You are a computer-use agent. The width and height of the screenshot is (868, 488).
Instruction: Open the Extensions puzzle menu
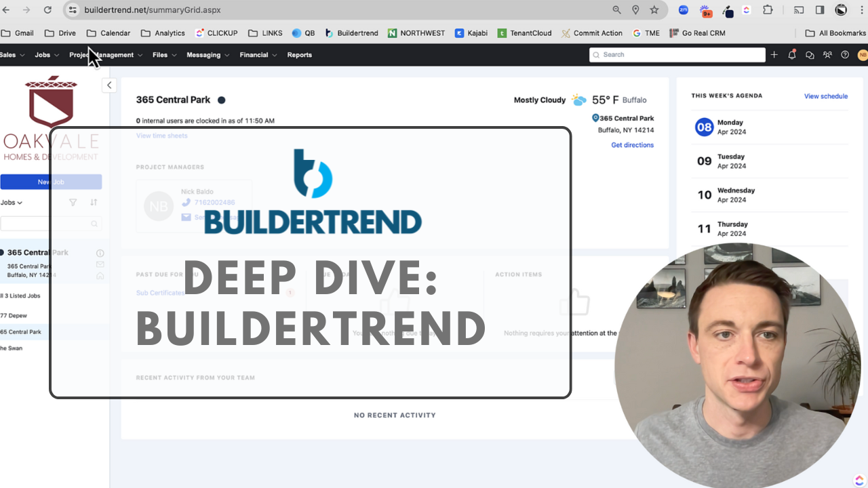(x=768, y=10)
